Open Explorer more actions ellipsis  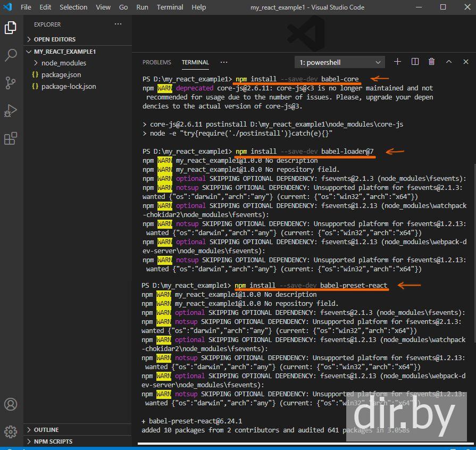coord(118,24)
